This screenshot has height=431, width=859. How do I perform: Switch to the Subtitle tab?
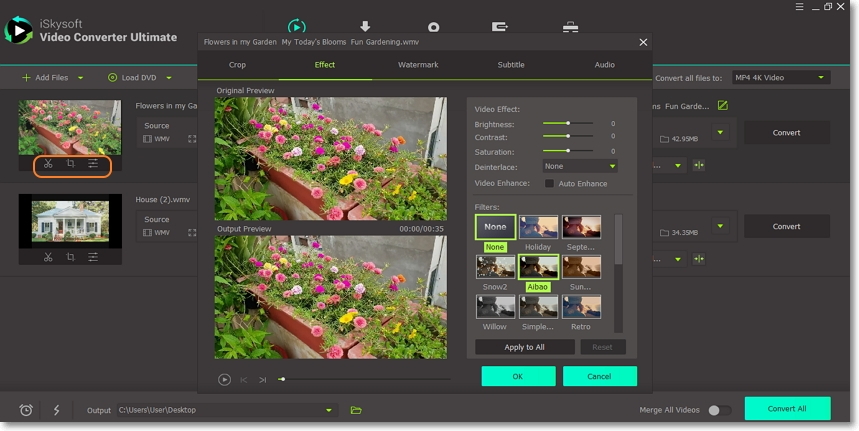click(x=511, y=65)
